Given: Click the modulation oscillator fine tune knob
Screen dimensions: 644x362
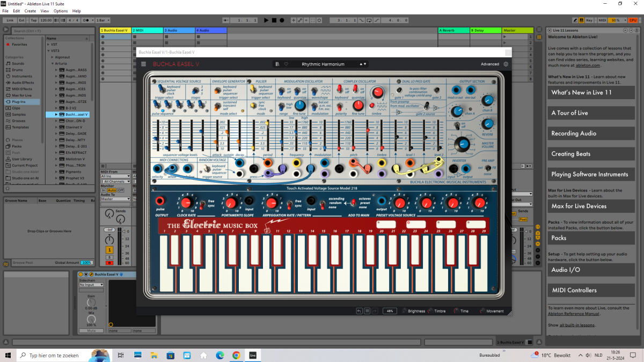Looking at the screenshot, I should click(300, 106).
